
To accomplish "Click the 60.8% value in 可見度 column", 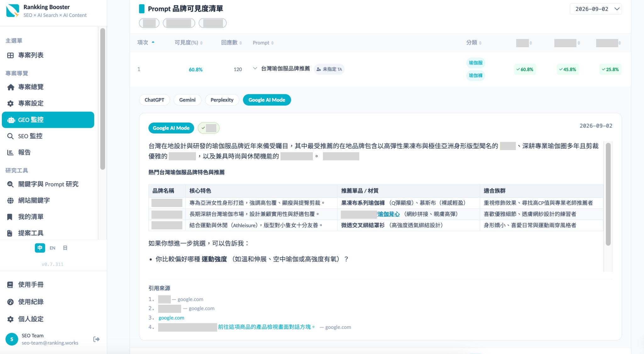I will [x=196, y=69].
